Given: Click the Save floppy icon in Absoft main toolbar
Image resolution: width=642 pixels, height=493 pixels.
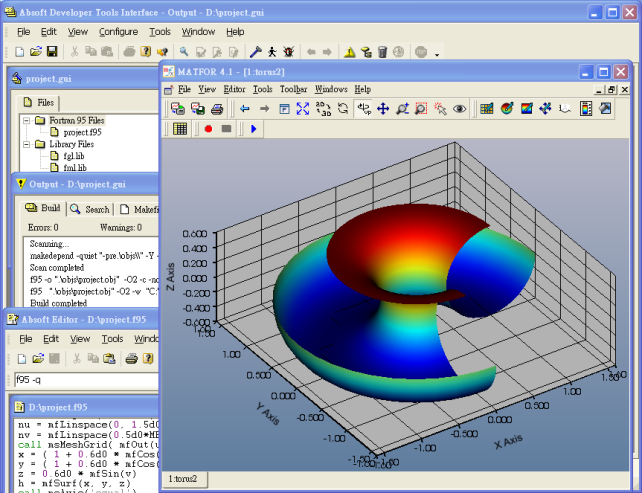Looking at the screenshot, I should 52,52.
